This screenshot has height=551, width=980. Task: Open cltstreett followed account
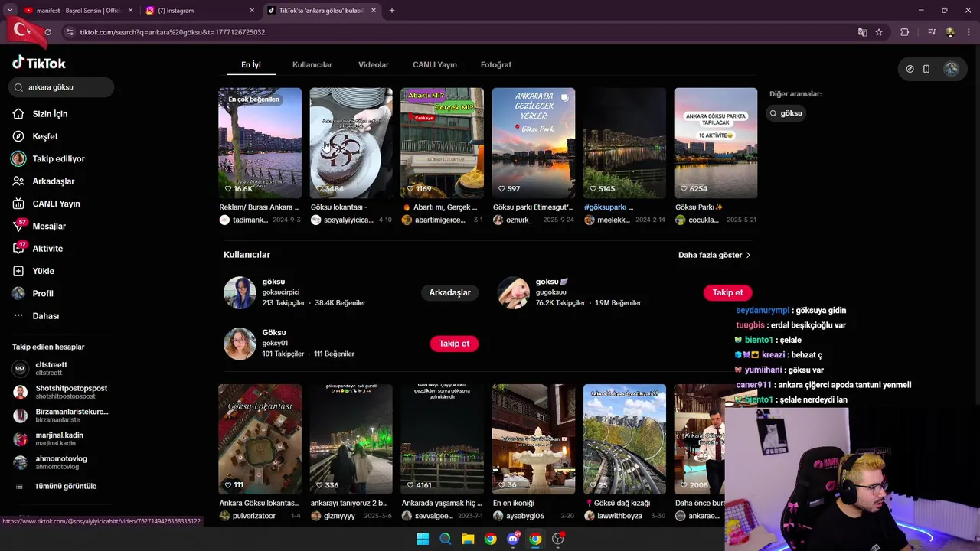(61, 368)
